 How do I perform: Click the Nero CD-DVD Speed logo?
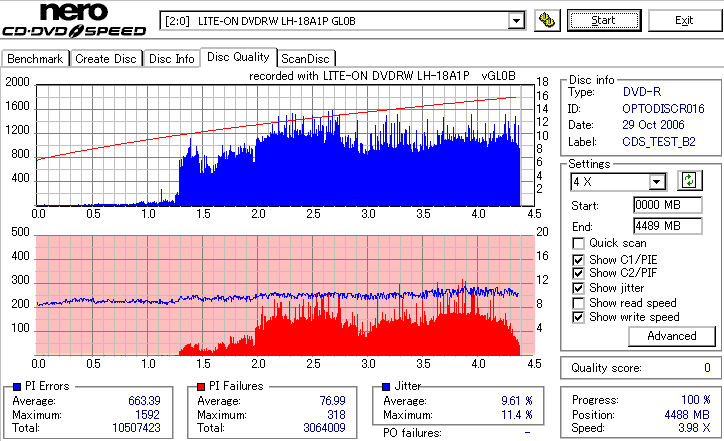[74, 20]
